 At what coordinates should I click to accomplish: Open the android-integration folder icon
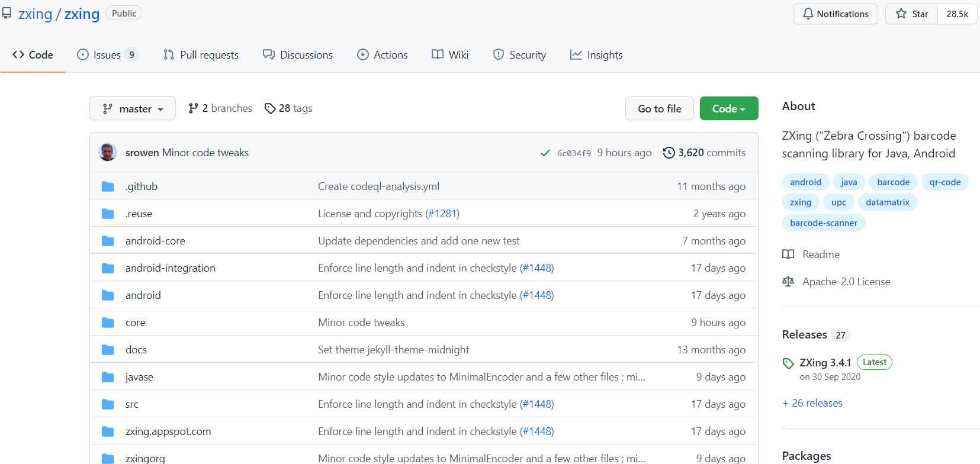[x=108, y=268]
